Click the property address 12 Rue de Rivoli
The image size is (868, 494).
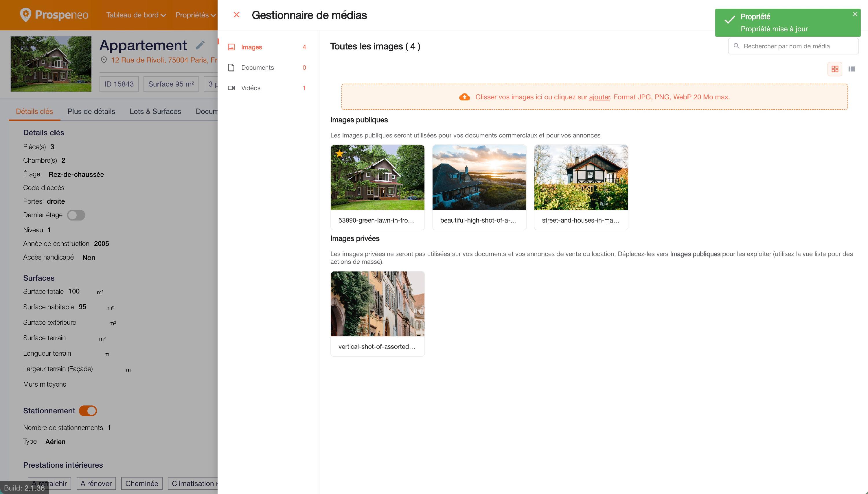point(164,60)
